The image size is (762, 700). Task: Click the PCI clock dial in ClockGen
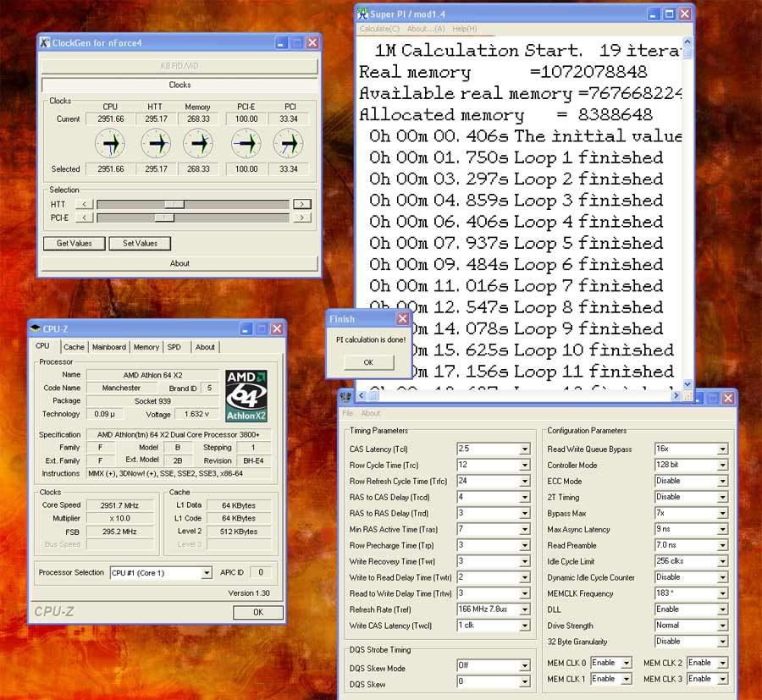coord(289,144)
